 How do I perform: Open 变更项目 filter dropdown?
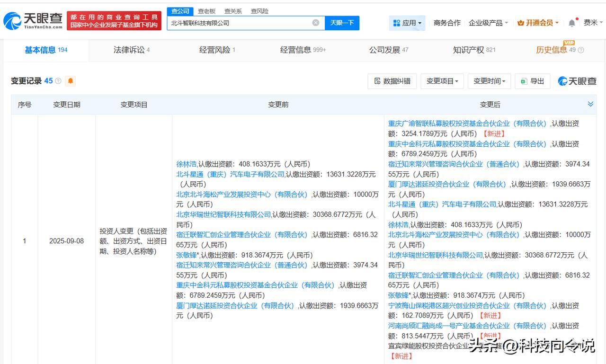[x=442, y=81]
